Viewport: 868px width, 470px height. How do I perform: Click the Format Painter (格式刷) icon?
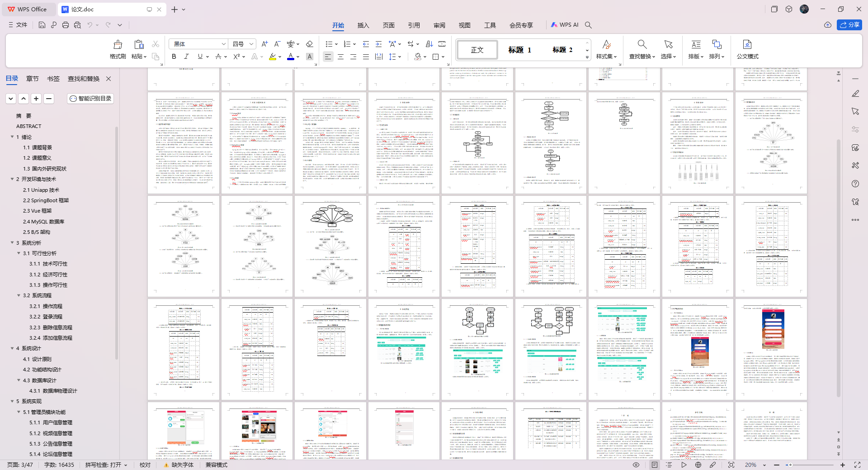coord(118,44)
